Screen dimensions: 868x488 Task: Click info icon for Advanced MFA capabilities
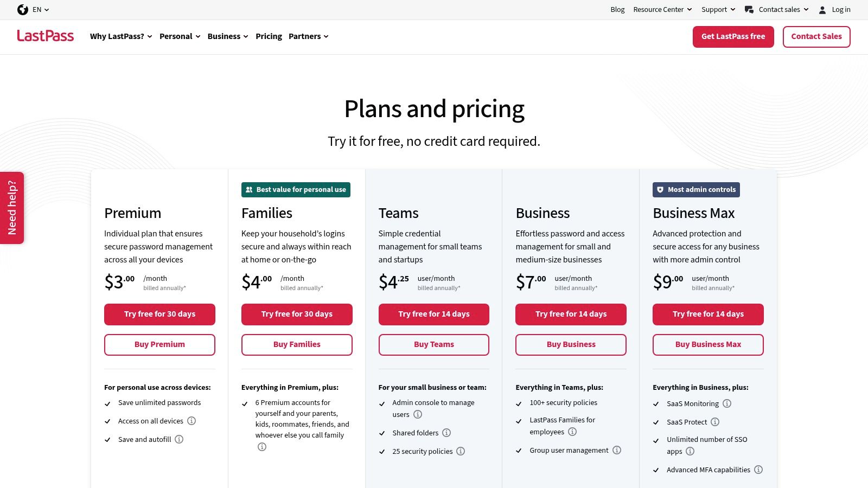click(x=758, y=470)
